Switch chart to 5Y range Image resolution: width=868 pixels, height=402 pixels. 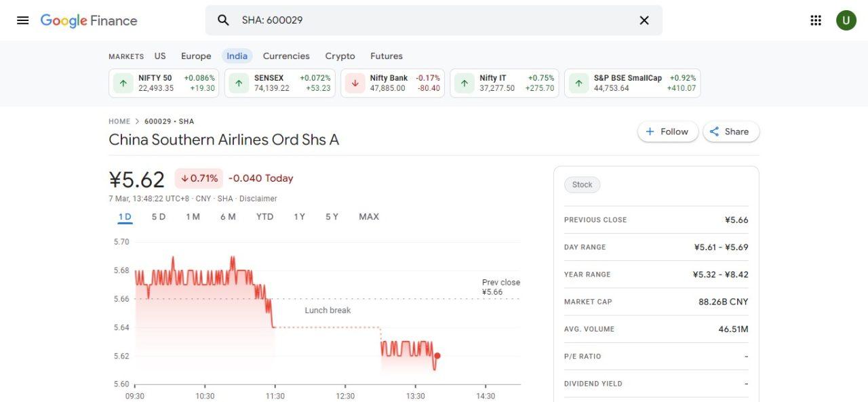(x=332, y=217)
